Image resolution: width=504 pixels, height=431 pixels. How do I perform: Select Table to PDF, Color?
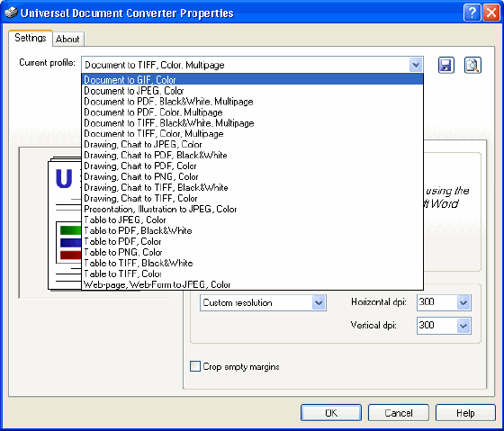click(x=252, y=241)
